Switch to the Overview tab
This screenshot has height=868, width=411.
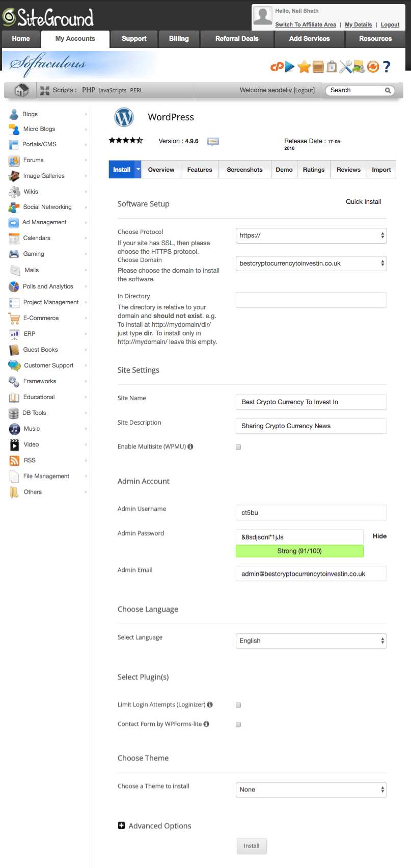point(161,170)
